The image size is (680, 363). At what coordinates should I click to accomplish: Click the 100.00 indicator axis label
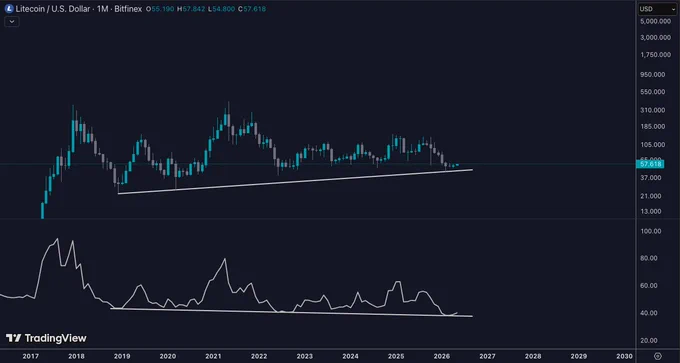(x=651, y=231)
